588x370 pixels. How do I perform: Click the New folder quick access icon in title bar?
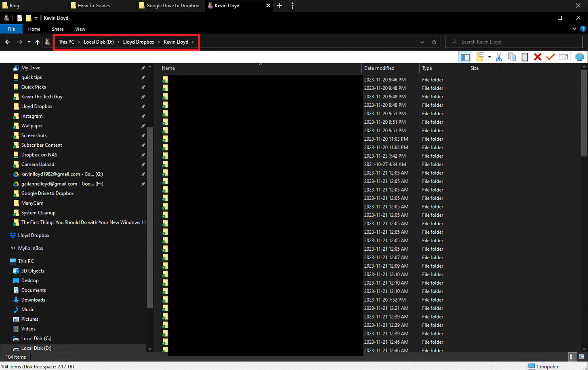29,18
